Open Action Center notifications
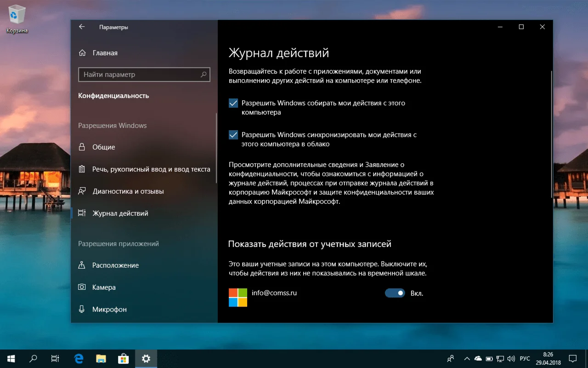 tap(573, 358)
